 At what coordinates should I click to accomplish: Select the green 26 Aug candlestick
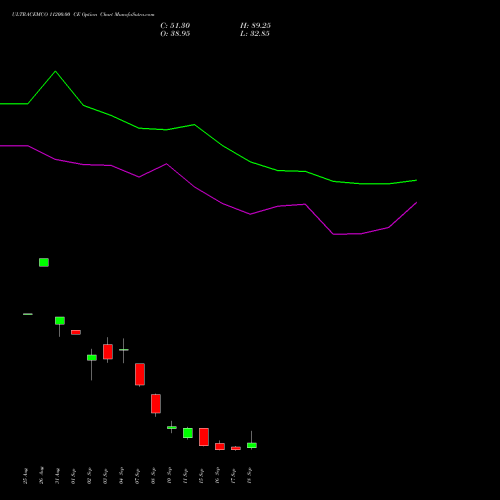[x=44, y=262]
